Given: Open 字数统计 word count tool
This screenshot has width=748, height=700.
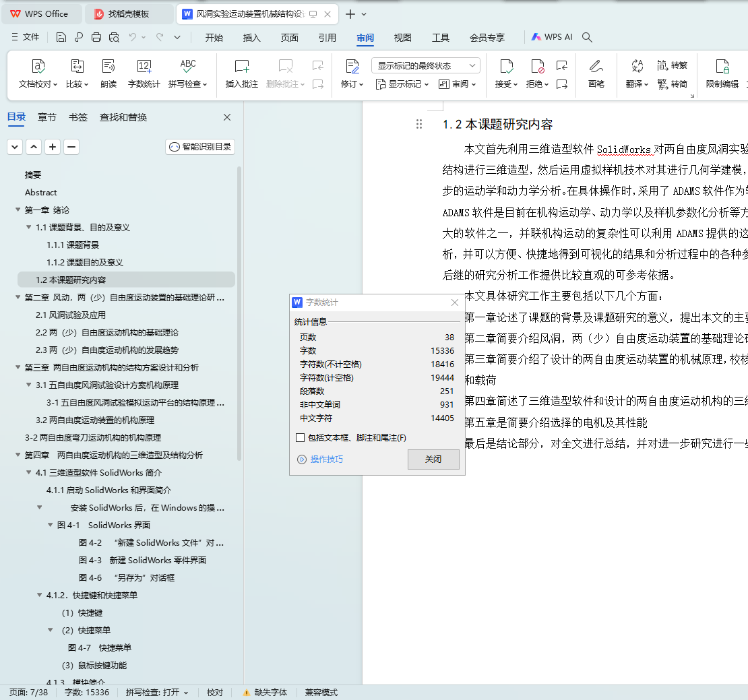Looking at the screenshot, I should [x=144, y=74].
